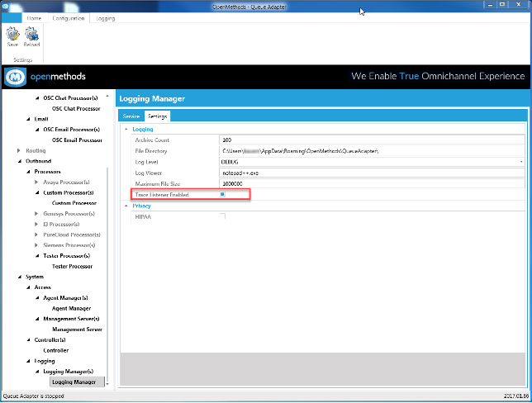Expand the Avaya Processor(s) node
This screenshot has height=403, width=532.
(x=36, y=183)
